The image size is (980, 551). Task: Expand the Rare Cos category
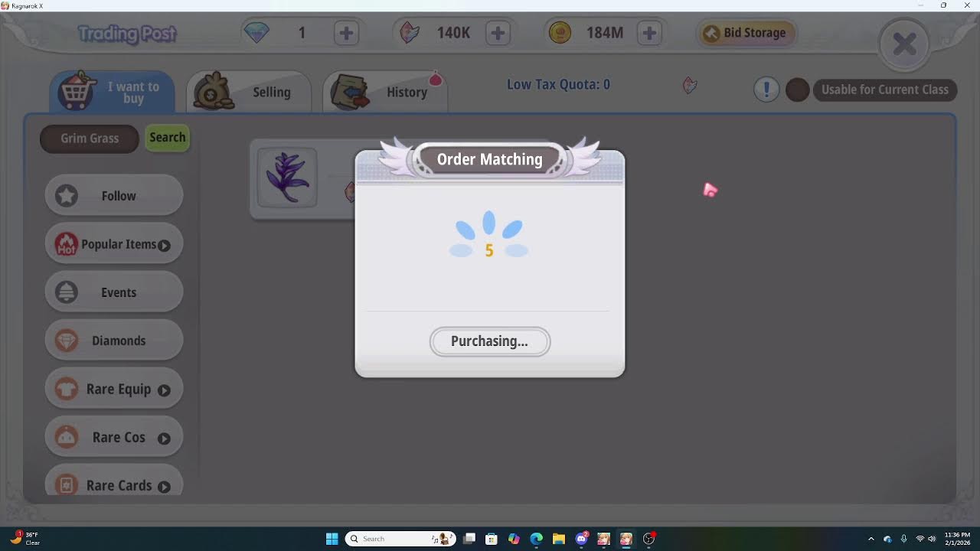pos(114,437)
